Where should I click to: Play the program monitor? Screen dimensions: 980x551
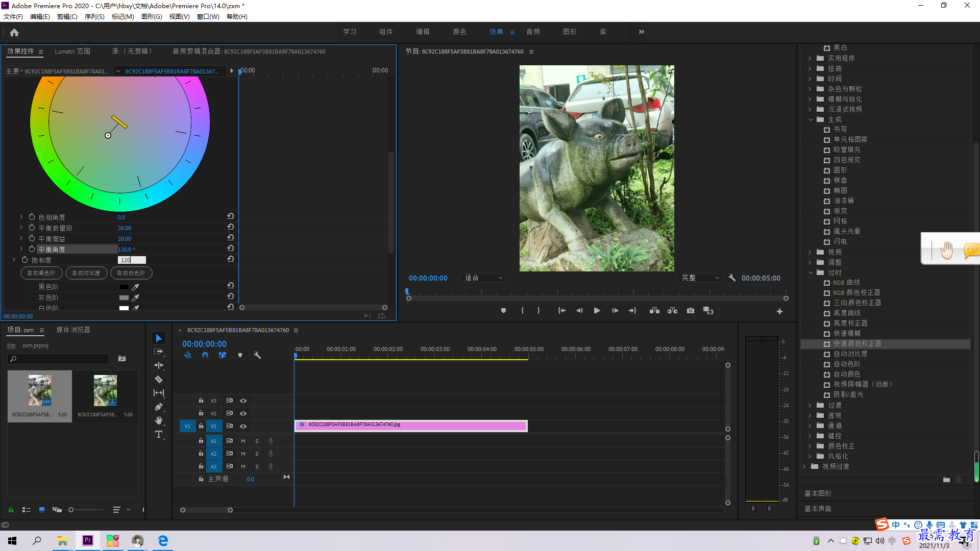click(x=597, y=311)
